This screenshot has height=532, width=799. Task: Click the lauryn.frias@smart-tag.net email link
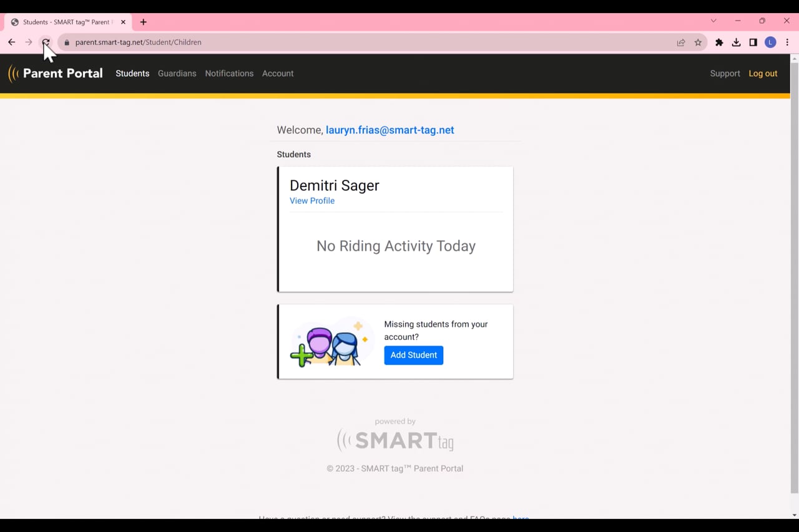pos(390,130)
